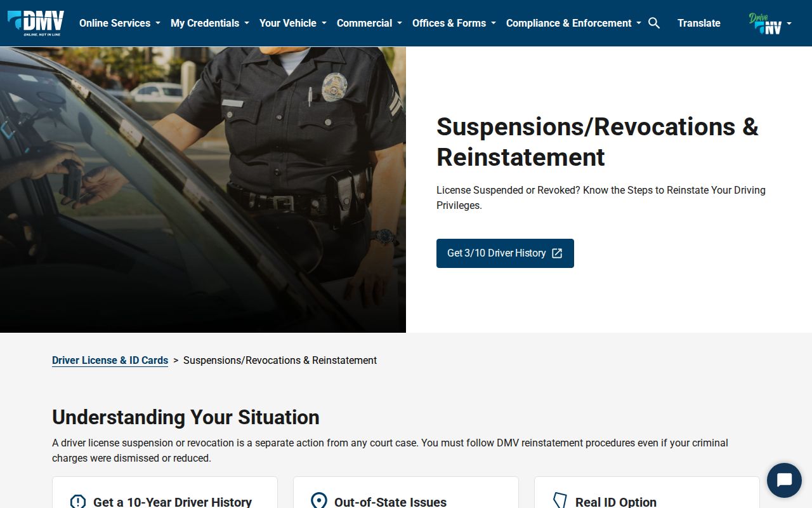Open the chat bubble widget
This screenshot has width=812, height=508.
click(x=784, y=480)
